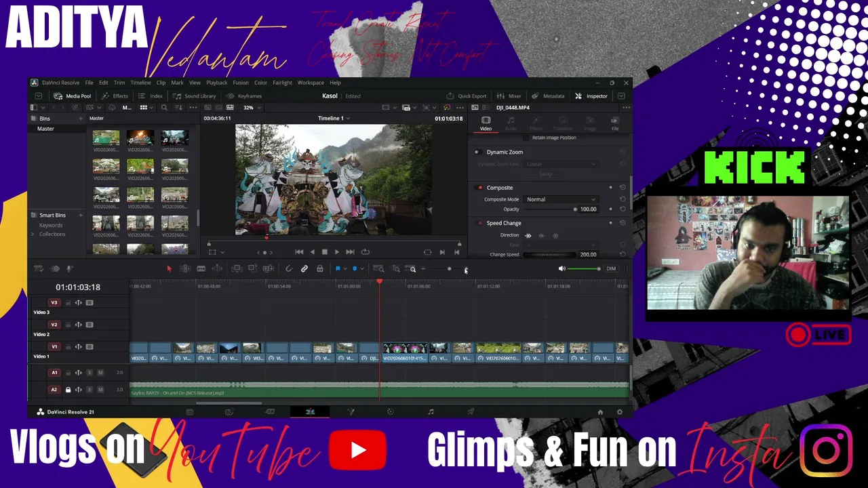868x488 pixels.
Task: Select the arrow Selection tool in timeline toolbar
Action: [x=169, y=269]
